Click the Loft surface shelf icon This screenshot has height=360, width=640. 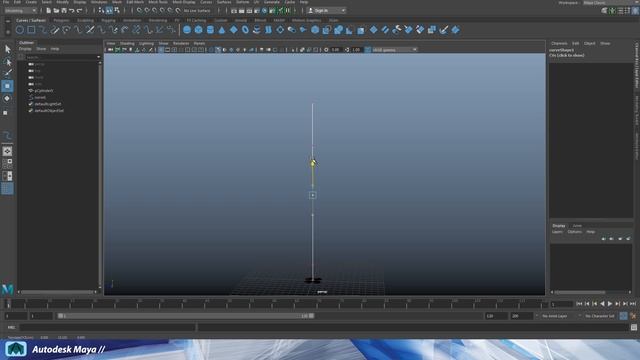[x=268, y=30]
